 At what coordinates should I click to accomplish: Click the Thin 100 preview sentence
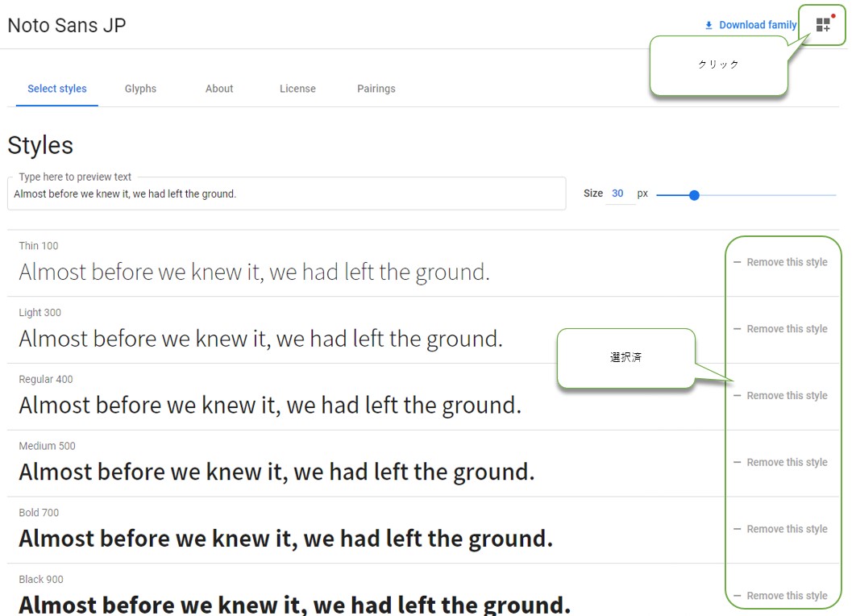tap(255, 272)
